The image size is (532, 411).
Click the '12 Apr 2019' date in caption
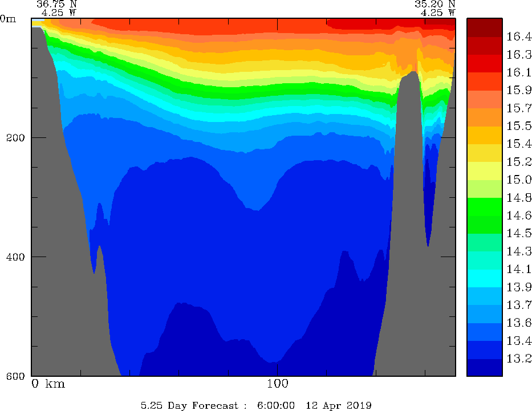pos(339,405)
